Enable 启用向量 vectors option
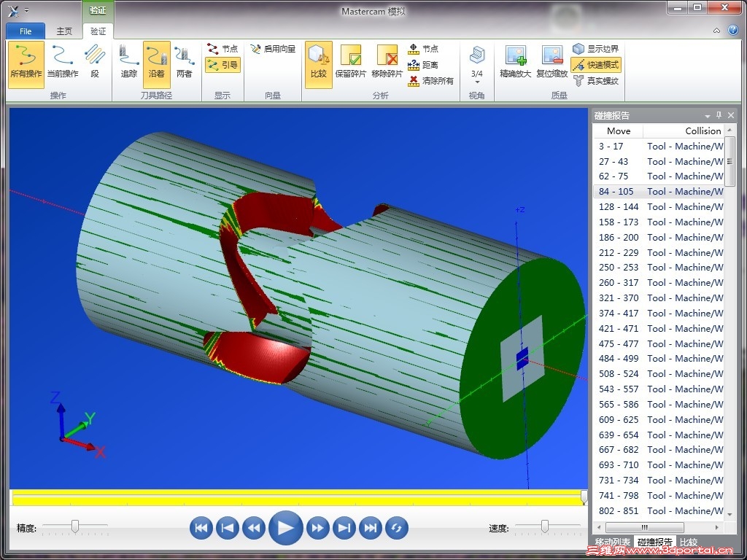Image resolution: width=747 pixels, height=560 pixels. 273,49
